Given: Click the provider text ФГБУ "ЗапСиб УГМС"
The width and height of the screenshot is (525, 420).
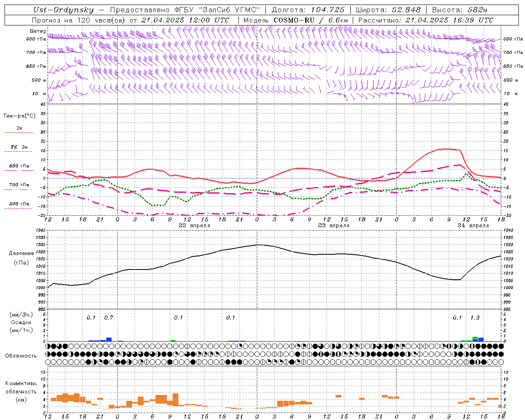Looking at the screenshot, I should pos(217,10).
